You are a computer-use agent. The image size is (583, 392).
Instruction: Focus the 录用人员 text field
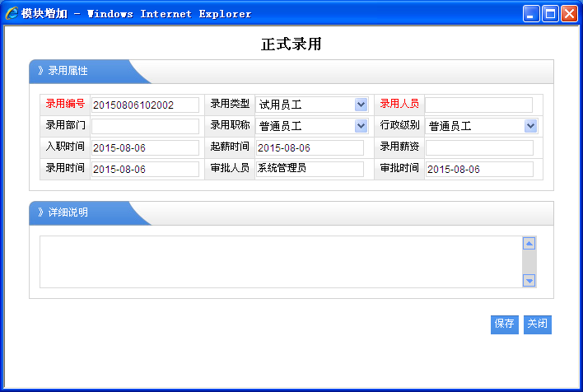[x=478, y=105]
